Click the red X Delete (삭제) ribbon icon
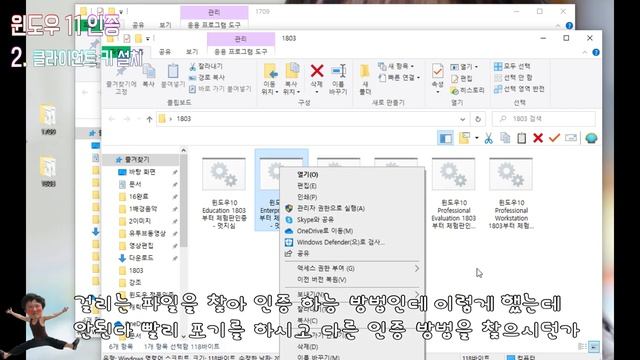Image resolution: width=640 pixels, height=360 pixels. click(317, 71)
